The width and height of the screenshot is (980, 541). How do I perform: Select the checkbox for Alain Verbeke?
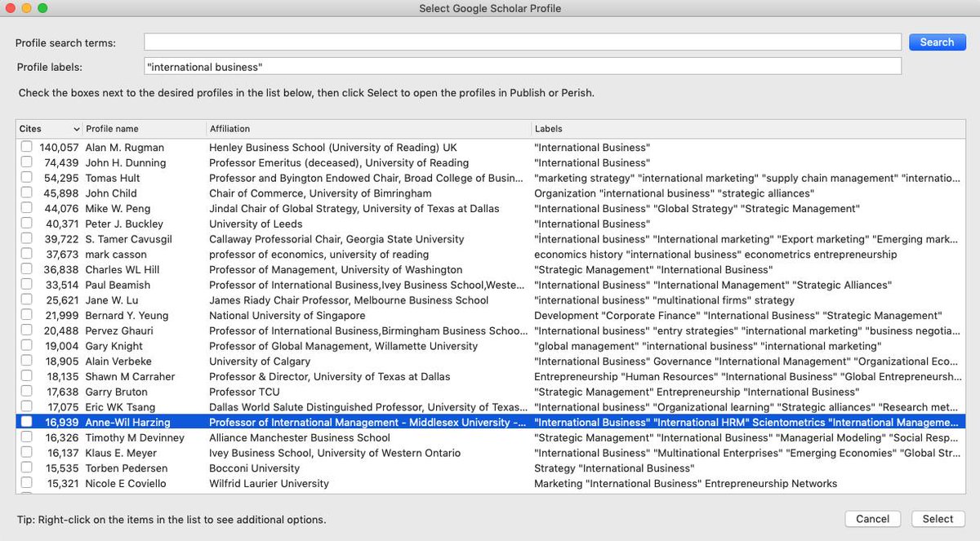point(27,361)
